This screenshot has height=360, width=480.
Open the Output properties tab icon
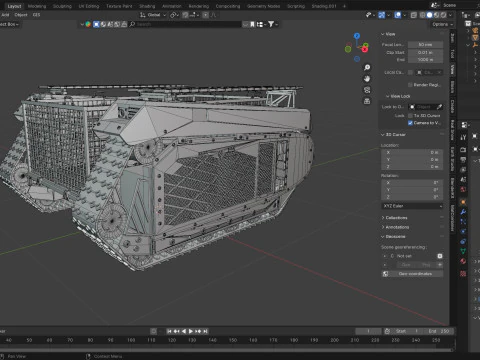click(463, 160)
